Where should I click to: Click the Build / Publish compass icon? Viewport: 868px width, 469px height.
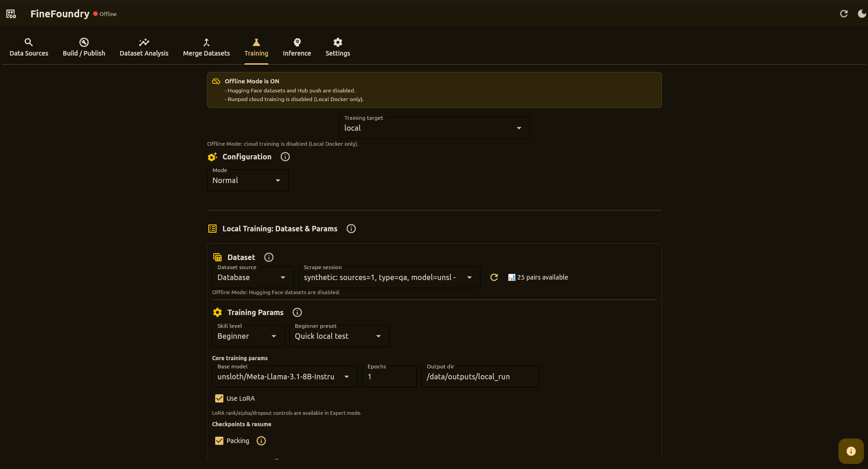pyautogui.click(x=84, y=41)
